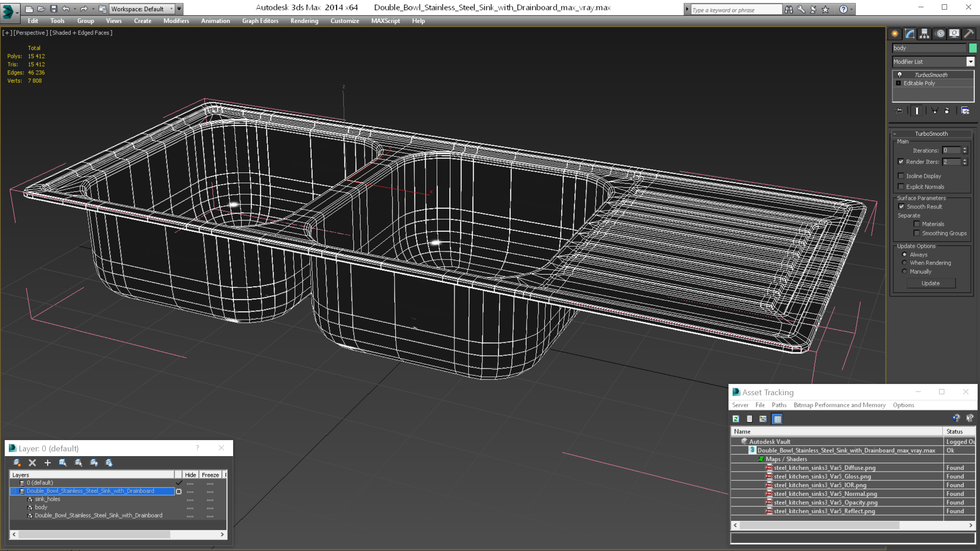Enable the Isoline Display checkbox
This screenshot has height=551, width=980.
point(901,176)
